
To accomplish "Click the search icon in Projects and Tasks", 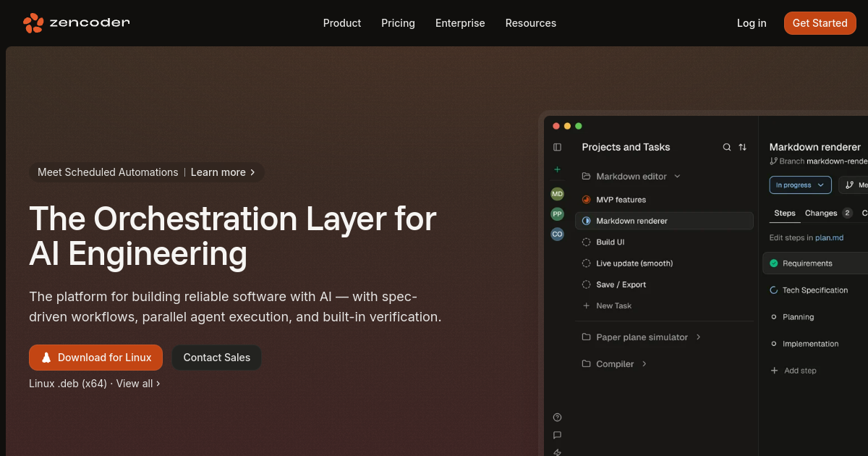I will 727,147.
